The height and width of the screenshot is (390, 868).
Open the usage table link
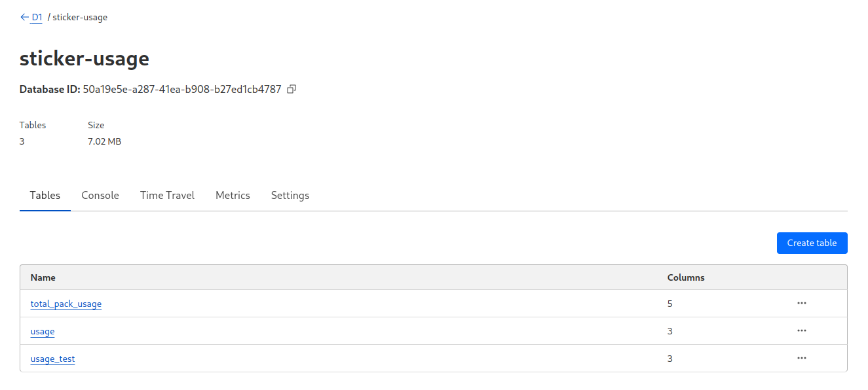43,332
